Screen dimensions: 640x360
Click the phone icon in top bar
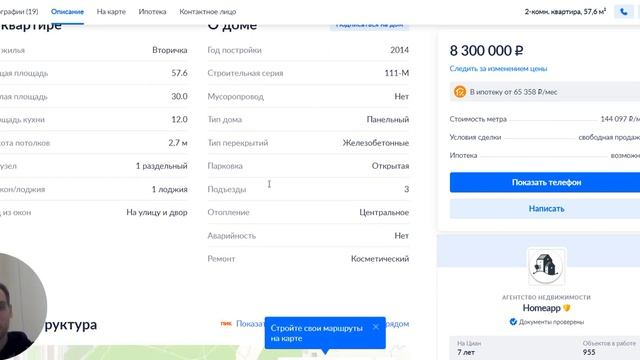coord(624,12)
